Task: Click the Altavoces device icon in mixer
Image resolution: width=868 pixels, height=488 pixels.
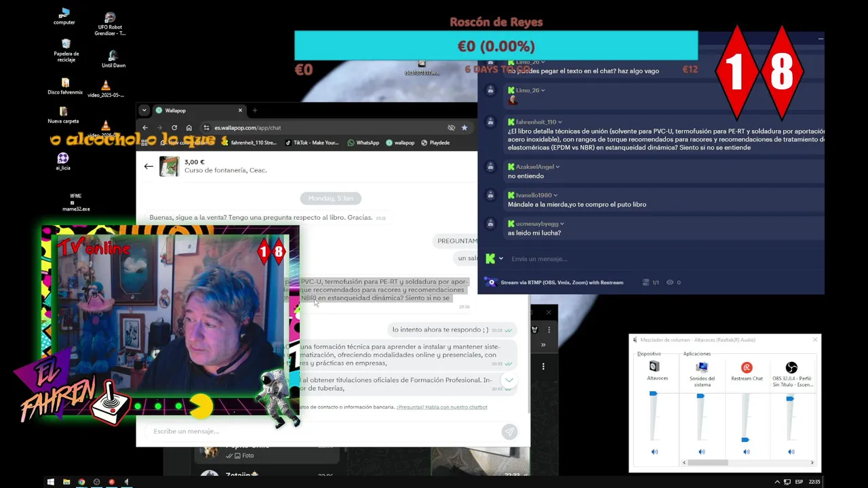Action: tap(654, 367)
